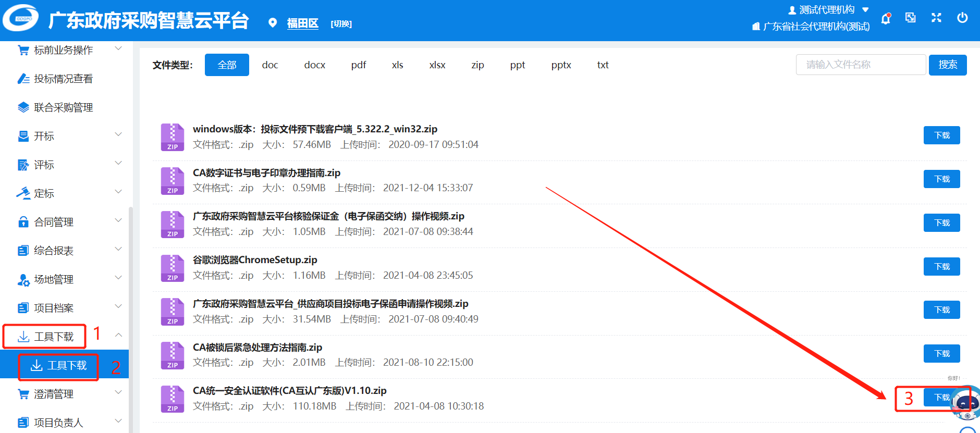The image size is (980, 433).
Task: Click the new-window icon beside the bell
Action: coord(911,18)
